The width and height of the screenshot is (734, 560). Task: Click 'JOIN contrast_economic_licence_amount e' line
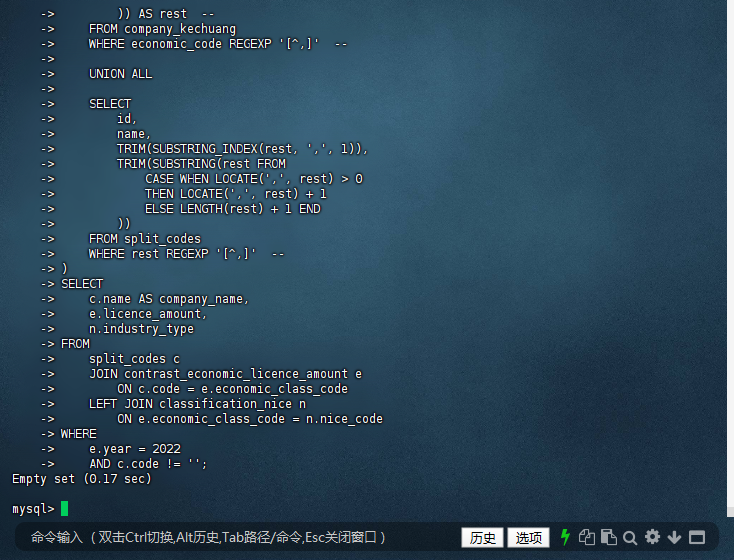point(225,374)
